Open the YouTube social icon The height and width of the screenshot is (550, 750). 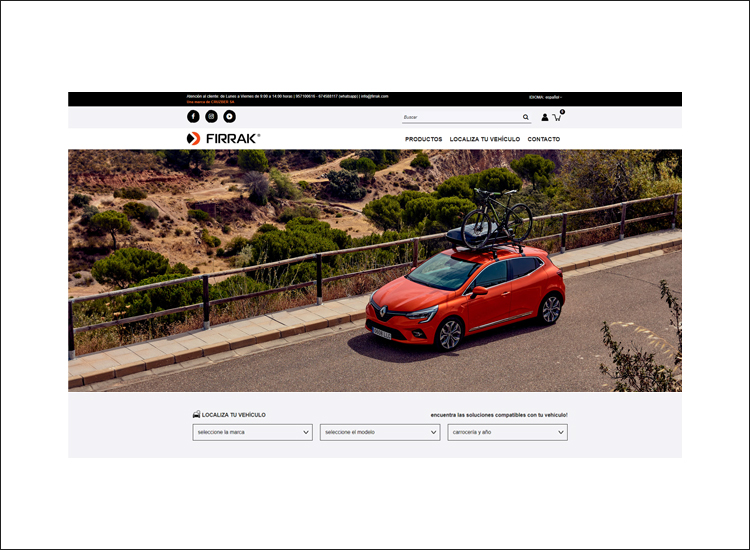[x=229, y=117]
